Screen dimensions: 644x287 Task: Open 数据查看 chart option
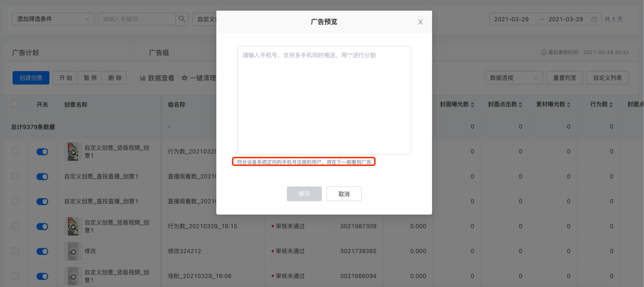(x=157, y=78)
